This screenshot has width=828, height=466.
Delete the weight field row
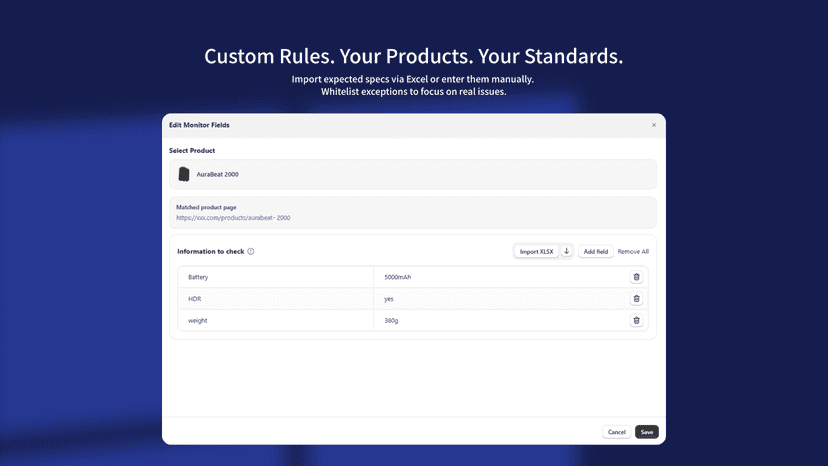tap(636, 320)
